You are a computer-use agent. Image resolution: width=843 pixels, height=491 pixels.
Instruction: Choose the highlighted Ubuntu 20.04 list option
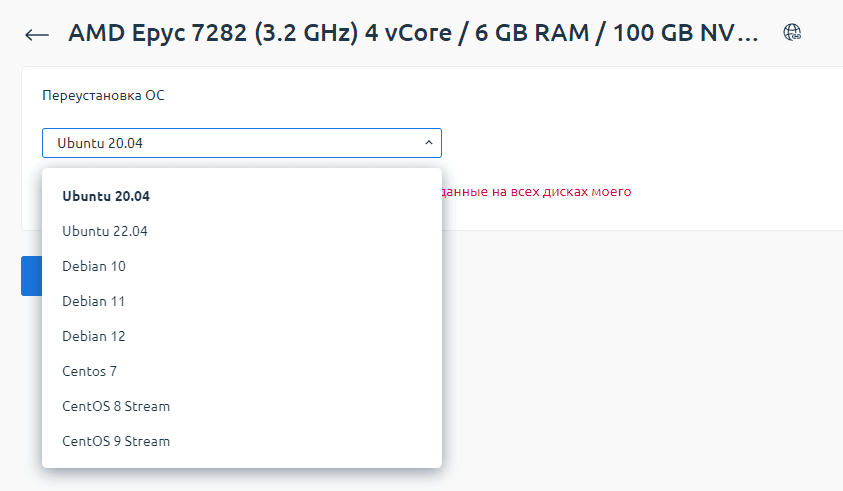[x=106, y=196]
